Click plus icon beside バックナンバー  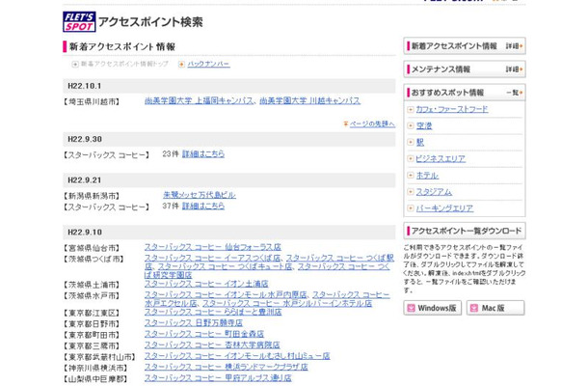click(181, 65)
